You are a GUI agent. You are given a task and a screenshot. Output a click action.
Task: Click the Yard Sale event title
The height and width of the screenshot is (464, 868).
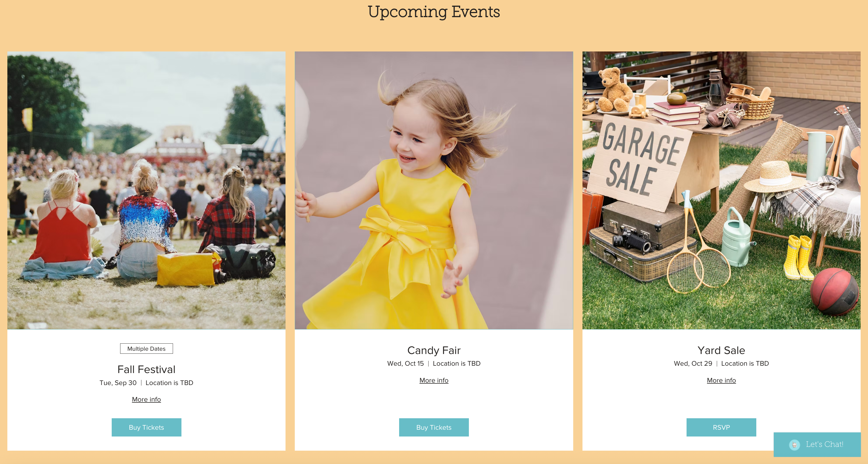(x=721, y=350)
